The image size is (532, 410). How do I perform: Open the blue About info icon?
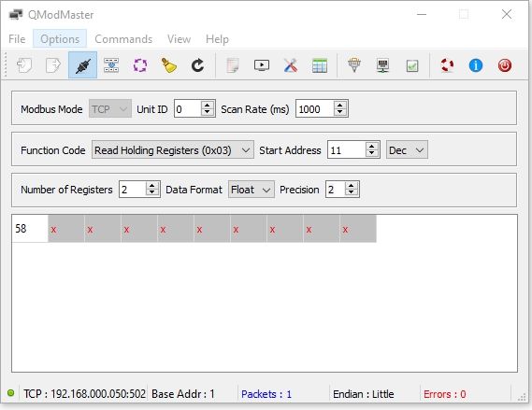click(x=476, y=65)
